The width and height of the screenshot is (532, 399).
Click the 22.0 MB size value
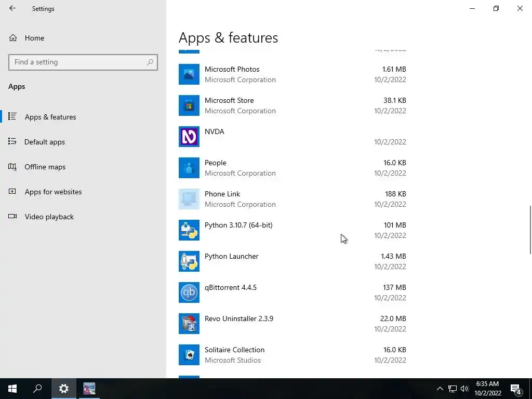coord(393,318)
